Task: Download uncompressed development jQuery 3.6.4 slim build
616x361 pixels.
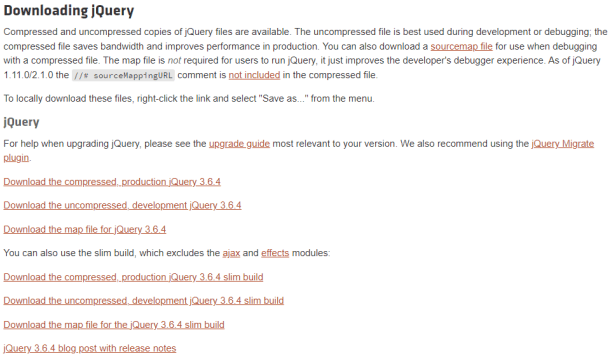Action: tap(143, 301)
